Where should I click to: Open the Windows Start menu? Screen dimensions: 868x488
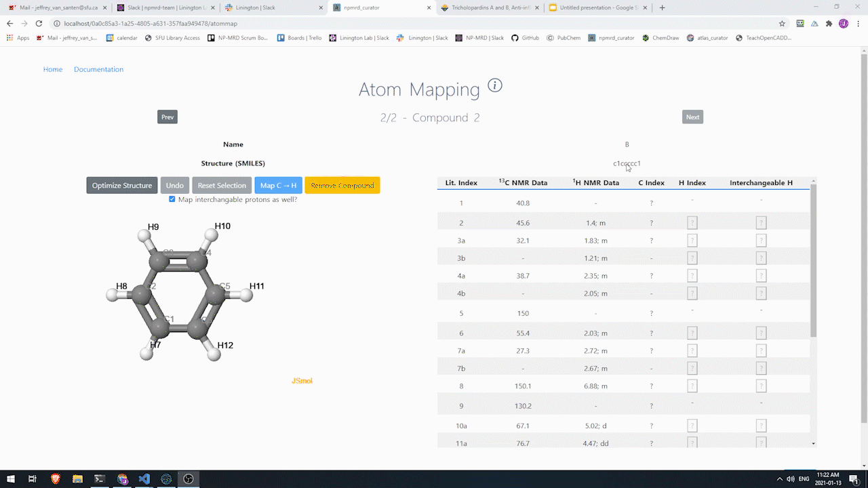tap(11, 479)
